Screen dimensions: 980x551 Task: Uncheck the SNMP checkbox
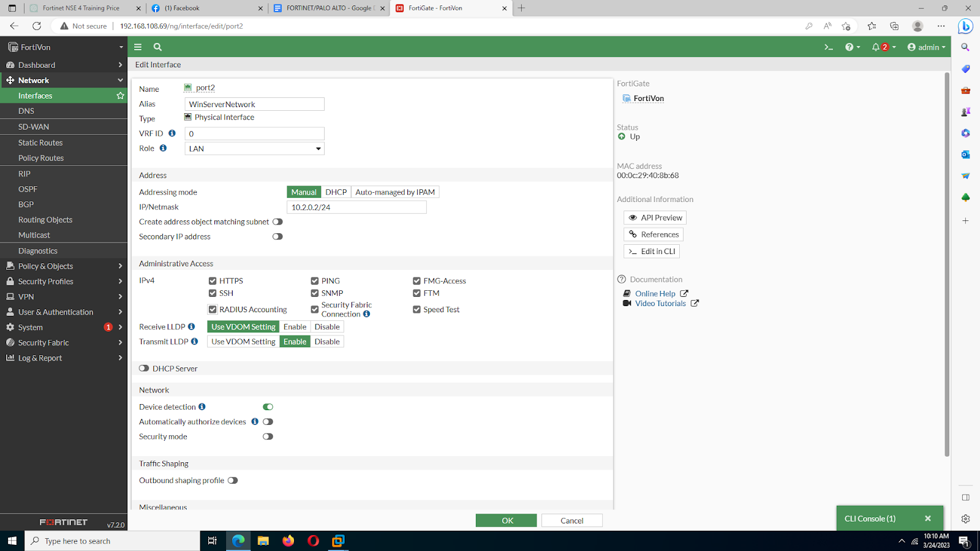pos(315,293)
